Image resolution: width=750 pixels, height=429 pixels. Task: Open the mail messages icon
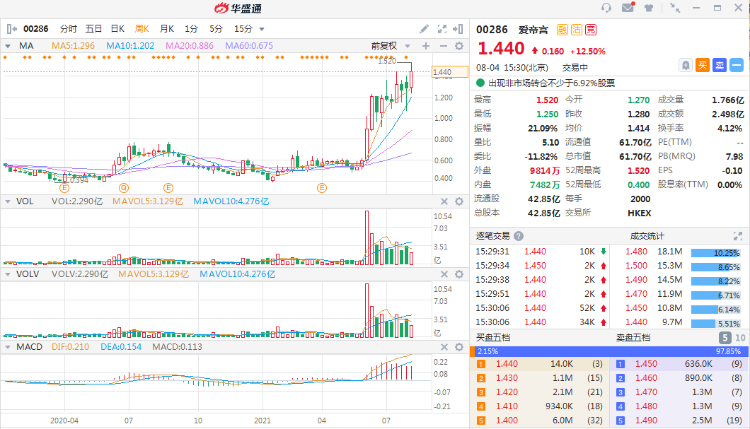click(x=628, y=8)
